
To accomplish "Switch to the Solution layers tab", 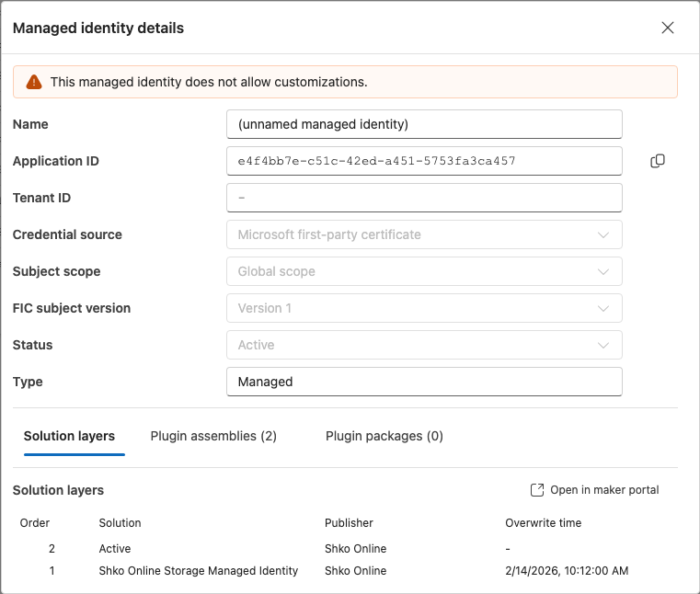I will (x=69, y=436).
